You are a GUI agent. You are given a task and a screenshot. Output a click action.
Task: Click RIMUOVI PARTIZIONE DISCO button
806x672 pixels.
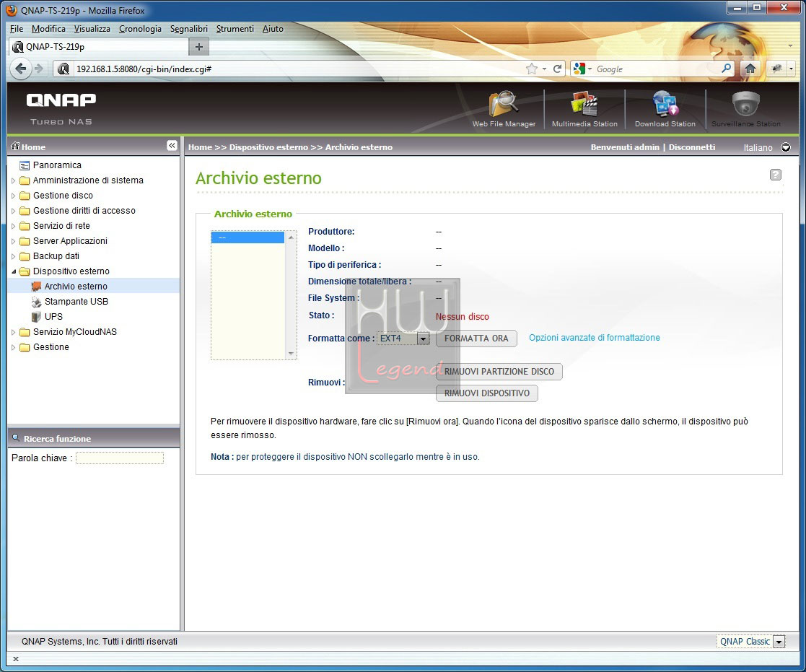pyautogui.click(x=499, y=371)
